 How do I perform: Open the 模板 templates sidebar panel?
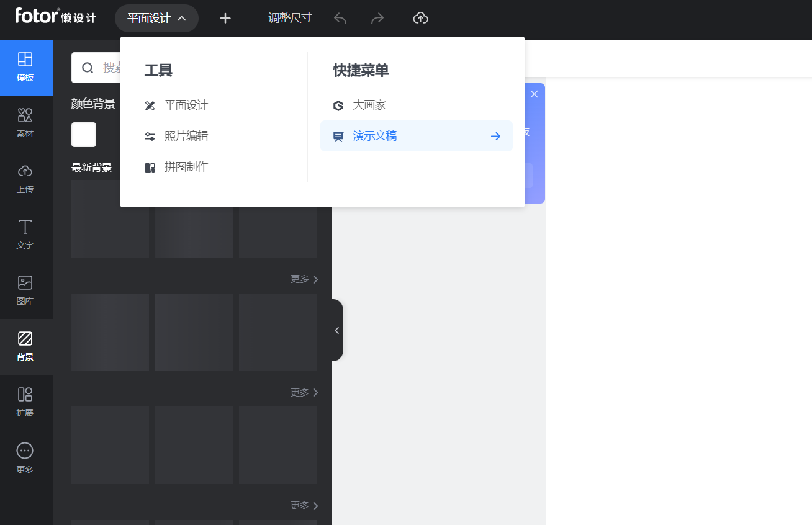click(x=25, y=67)
